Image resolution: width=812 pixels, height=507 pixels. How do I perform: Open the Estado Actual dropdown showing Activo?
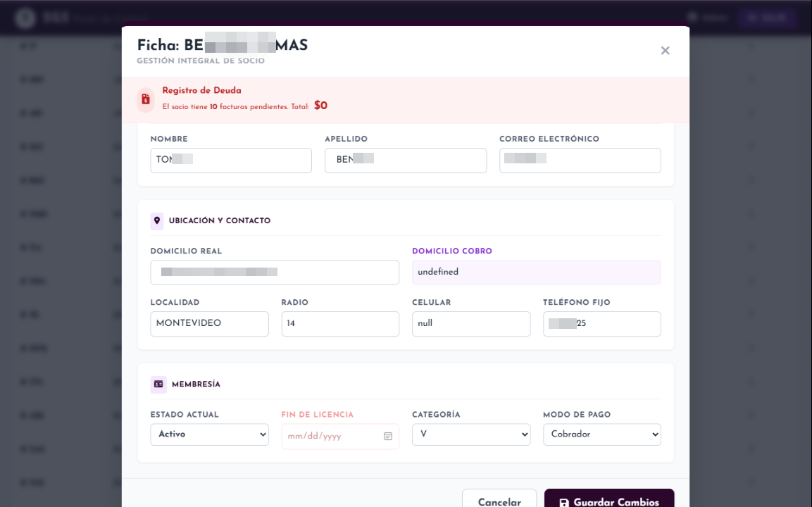(209, 434)
